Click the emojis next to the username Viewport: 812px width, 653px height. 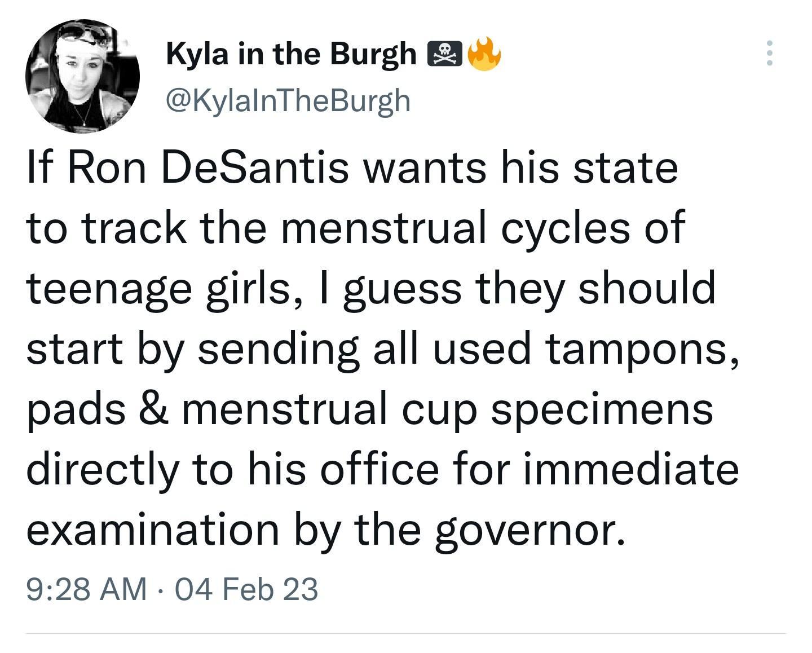pos(465,54)
